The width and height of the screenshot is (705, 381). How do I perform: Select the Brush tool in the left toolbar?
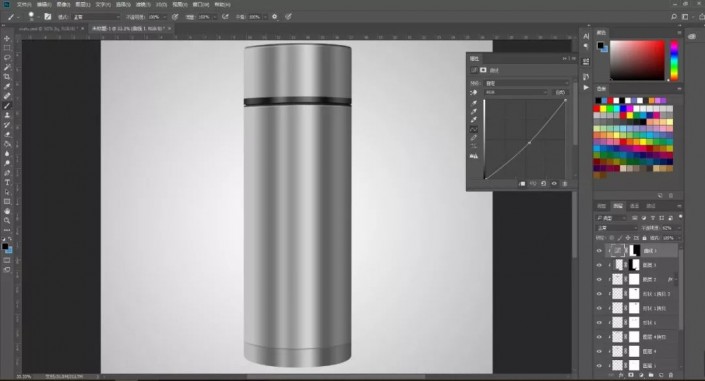pyautogui.click(x=7, y=106)
